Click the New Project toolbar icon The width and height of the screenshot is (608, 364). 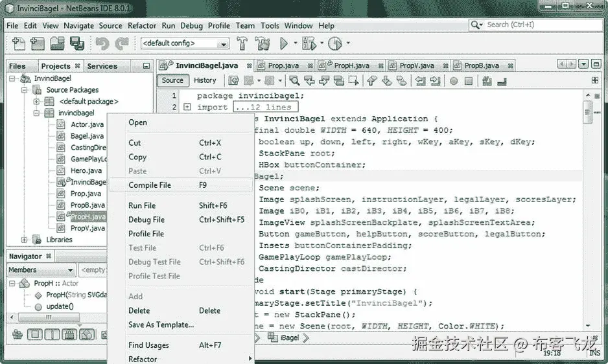click(37, 43)
